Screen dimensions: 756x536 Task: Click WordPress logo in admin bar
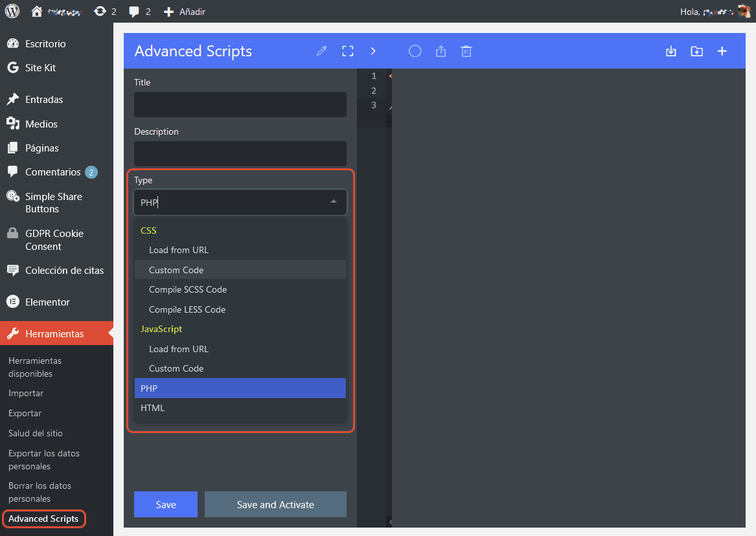pos(12,11)
